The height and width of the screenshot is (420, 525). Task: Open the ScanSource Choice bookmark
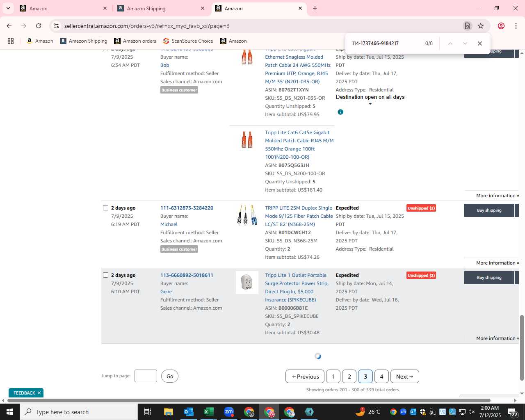tap(188, 41)
